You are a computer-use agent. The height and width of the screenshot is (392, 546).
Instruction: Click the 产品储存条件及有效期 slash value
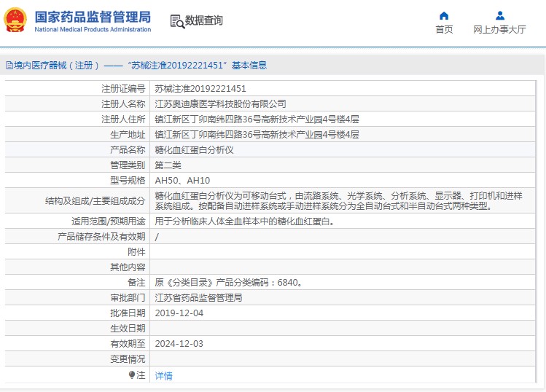(x=157, y=237)
